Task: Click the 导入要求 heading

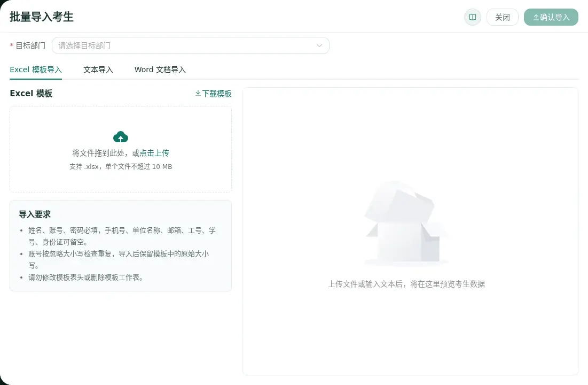Action: click(35, 214)
